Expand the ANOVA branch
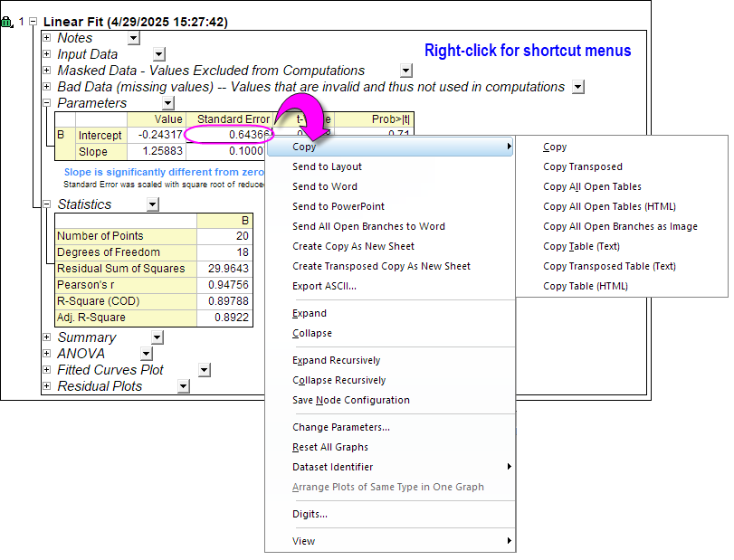Viewport: 734px width, 560px height. (45, 353)
